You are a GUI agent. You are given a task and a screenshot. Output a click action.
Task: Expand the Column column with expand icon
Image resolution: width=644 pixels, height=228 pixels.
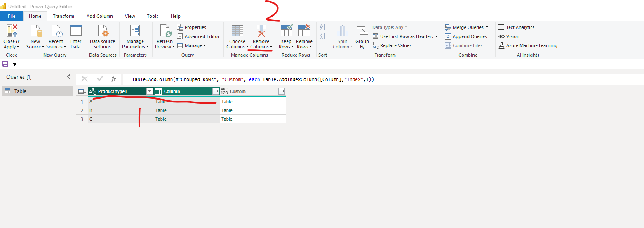point(215,92)
